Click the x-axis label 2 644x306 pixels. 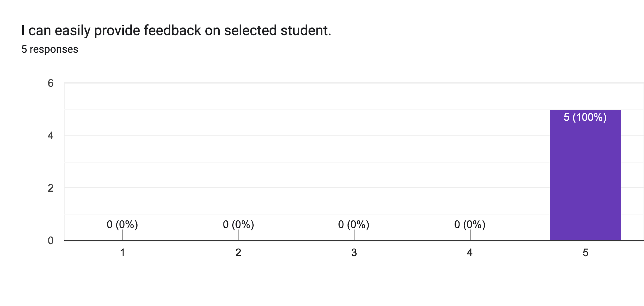click(x=238, y=253)
